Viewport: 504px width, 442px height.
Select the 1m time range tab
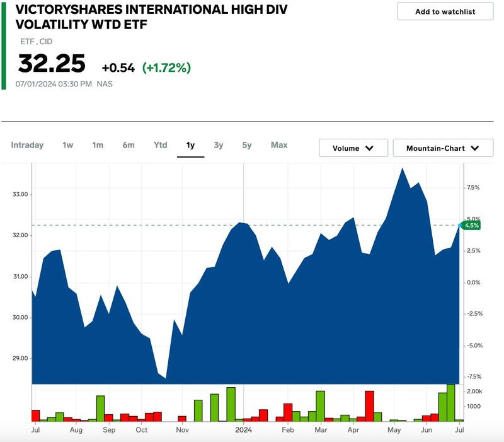[98, 145]
